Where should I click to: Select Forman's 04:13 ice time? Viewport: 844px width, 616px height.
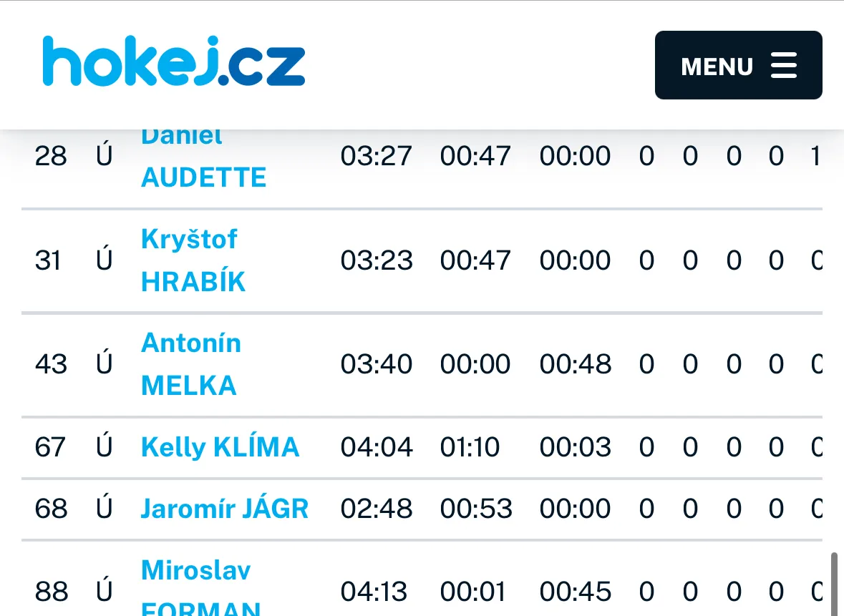click(x=374, y=592)
